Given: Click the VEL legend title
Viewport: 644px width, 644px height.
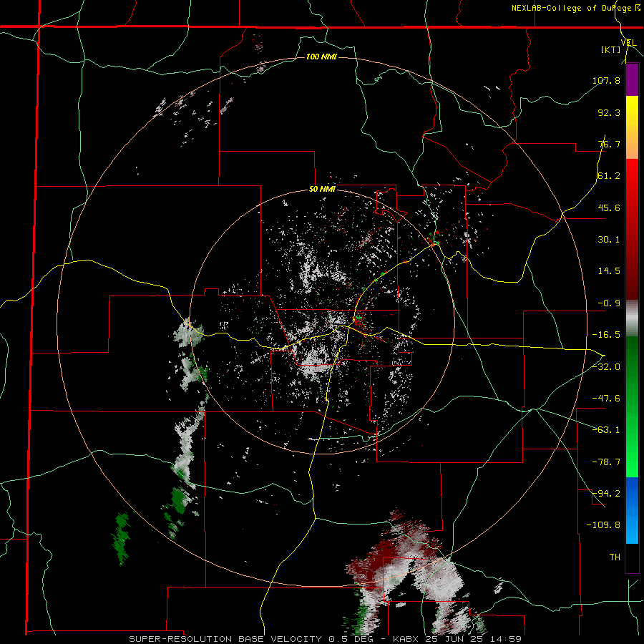Looking at the screenshot, I should pyautogui.click(x=628, y=42).
